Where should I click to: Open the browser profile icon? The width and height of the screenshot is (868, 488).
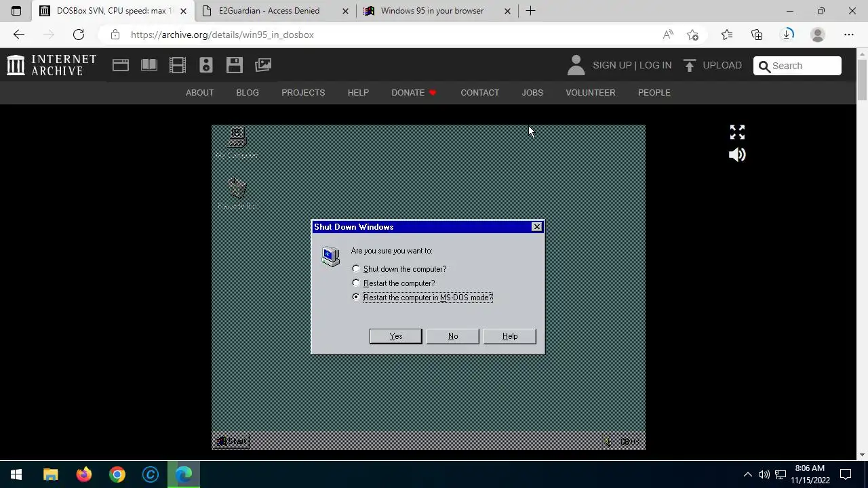[x=818, y=35]
